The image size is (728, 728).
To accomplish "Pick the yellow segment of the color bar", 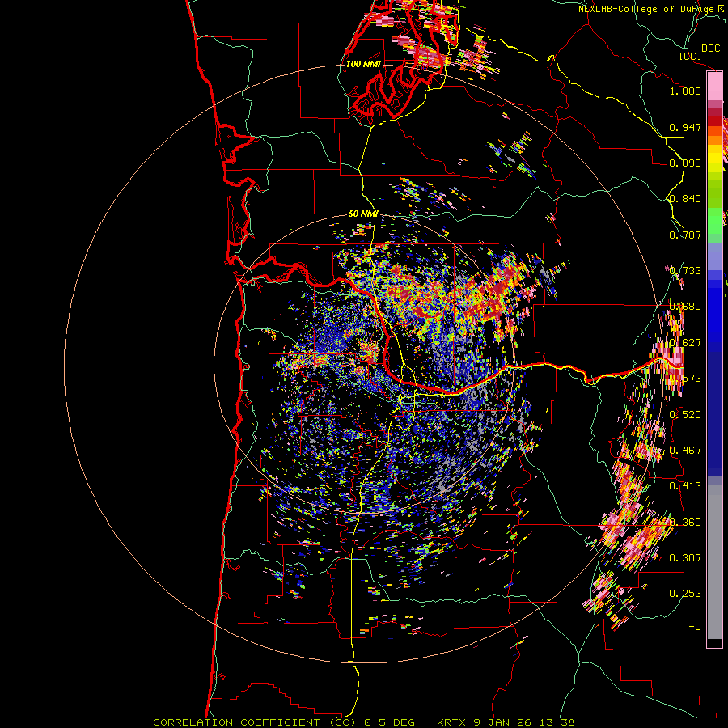I will coord(714,159).
